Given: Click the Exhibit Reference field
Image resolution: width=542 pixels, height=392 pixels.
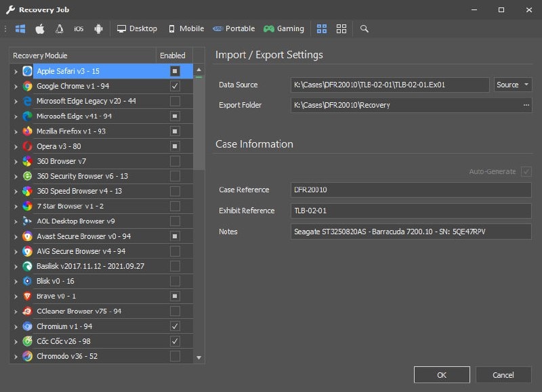Looking at the screenshot, I should point(411,211).
